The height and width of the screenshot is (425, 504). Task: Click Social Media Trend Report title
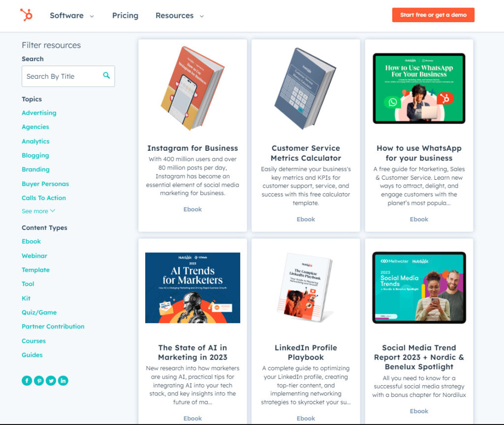(419, 358)
